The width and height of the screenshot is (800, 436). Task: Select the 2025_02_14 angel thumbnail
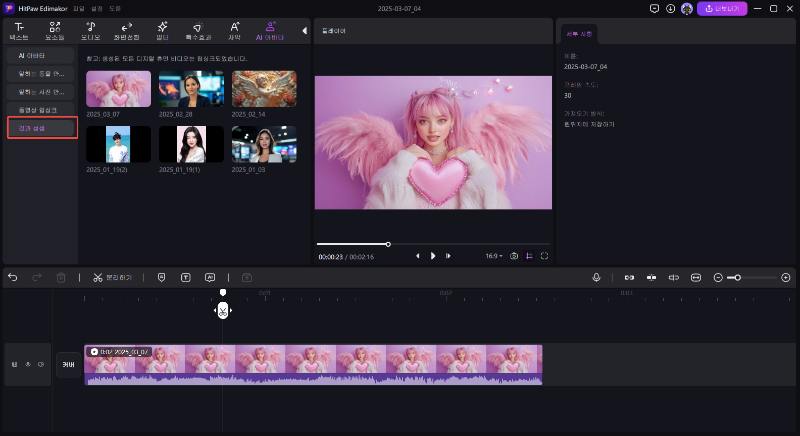[x=264, y=89]
